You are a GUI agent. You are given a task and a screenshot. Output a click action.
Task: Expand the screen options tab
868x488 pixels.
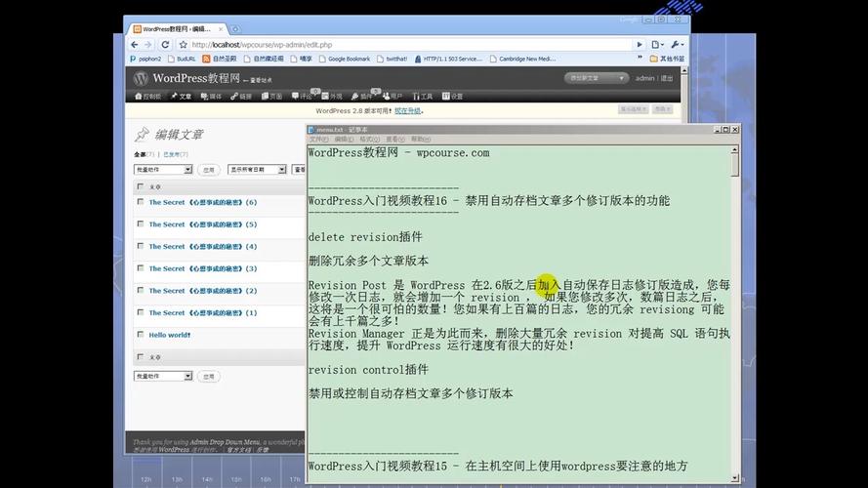click(x=633, y=109)
